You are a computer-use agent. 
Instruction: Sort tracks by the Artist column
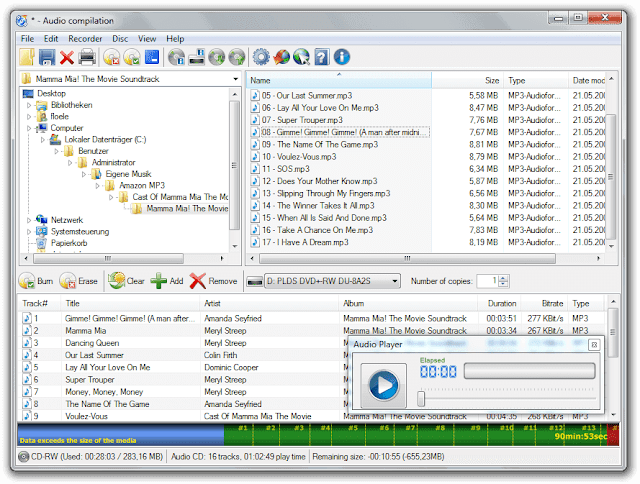coord(269,304)
